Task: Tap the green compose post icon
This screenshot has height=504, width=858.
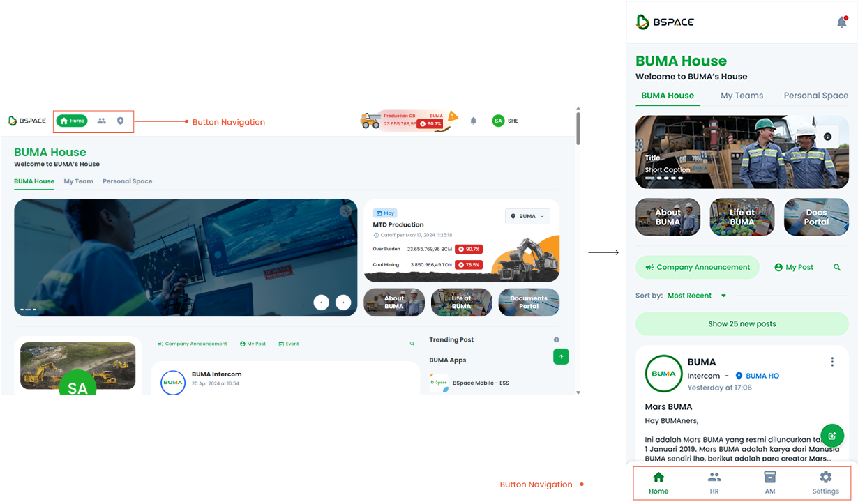Action: (x=832, y=435)
